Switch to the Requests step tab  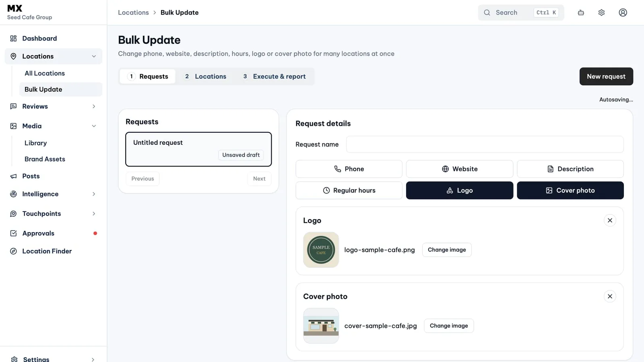pos(148,76)
